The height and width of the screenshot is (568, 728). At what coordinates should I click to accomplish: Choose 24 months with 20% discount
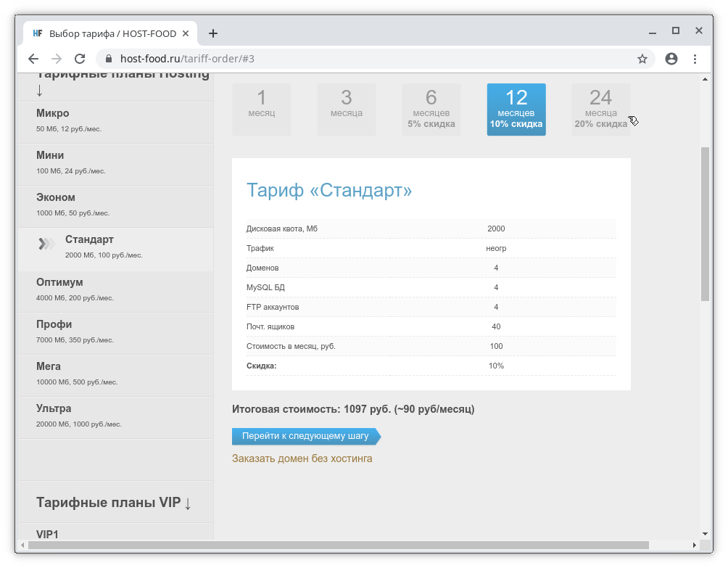click(600, 109)
